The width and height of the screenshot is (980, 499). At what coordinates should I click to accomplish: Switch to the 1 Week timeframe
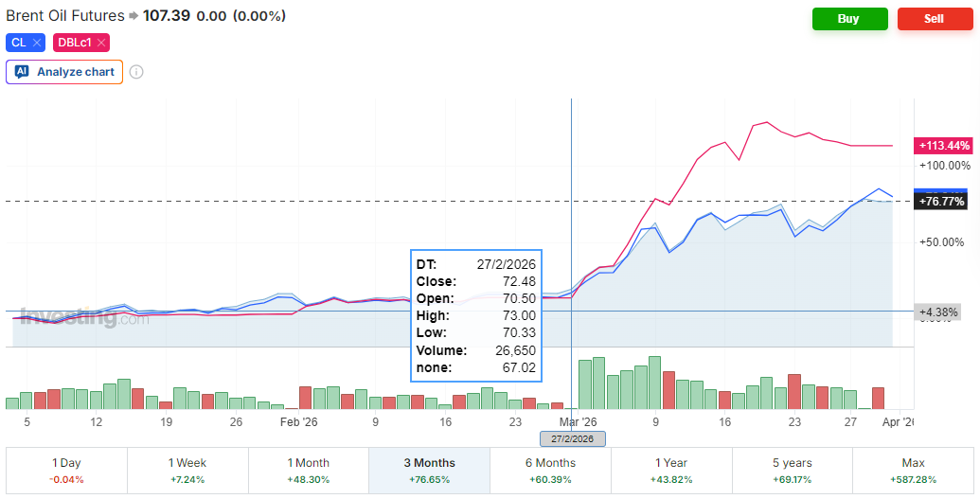[187, 471]
